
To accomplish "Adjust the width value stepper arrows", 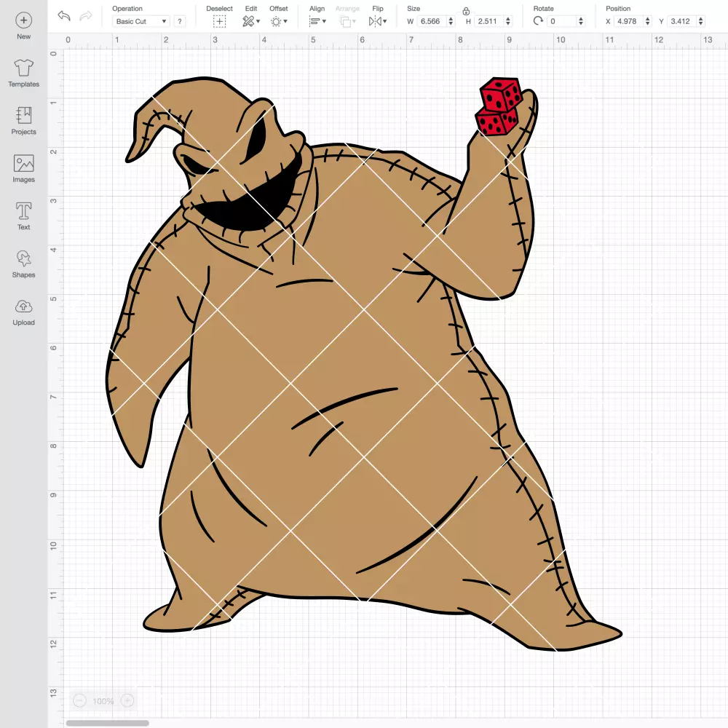I will click(x=451, y=21).
